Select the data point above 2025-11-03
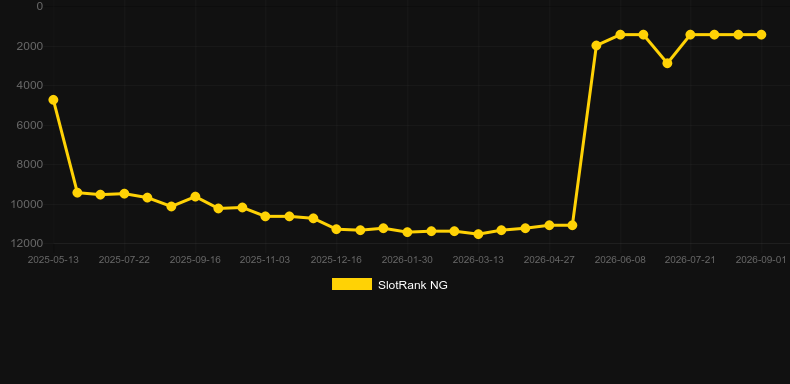Screen dimensions: 790x384 pyautogui.click(x=266, y=216)
